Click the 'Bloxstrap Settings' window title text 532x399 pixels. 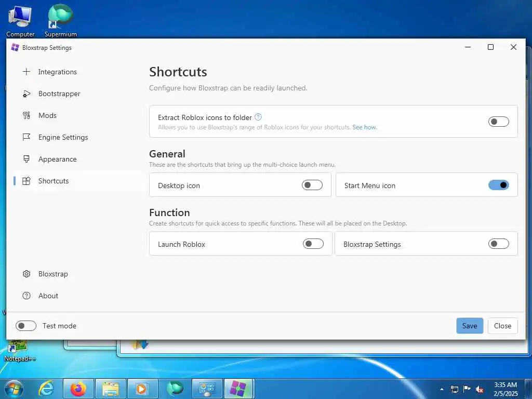coord(47,47)
